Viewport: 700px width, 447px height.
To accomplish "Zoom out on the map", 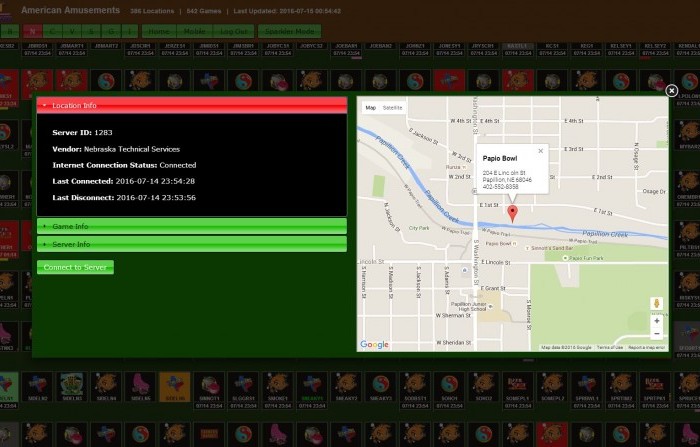I will pos(657,333).
